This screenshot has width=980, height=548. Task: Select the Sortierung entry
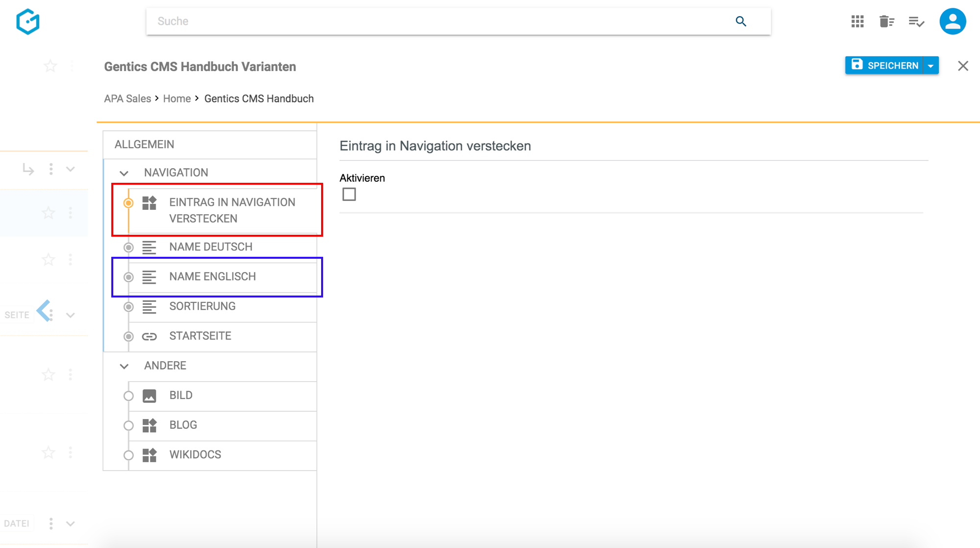coord(223,306)
